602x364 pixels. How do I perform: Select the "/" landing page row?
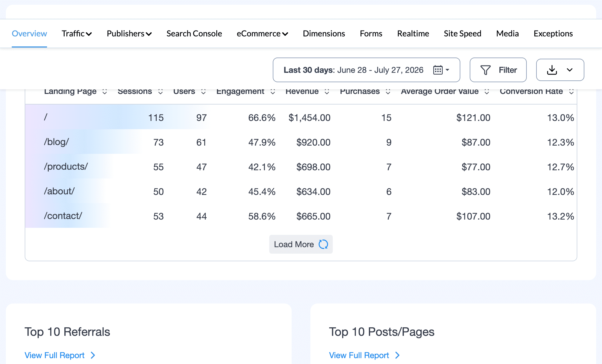(x=301, y=117)
